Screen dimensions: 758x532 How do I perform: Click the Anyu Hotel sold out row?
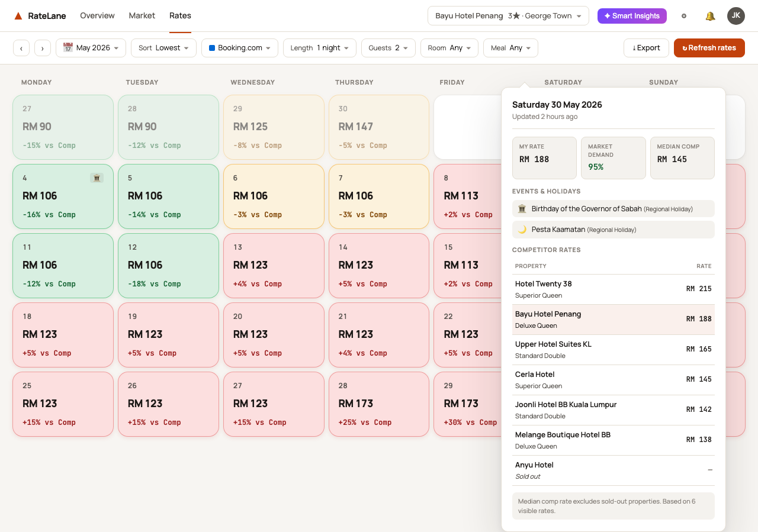tap(614, 470)
